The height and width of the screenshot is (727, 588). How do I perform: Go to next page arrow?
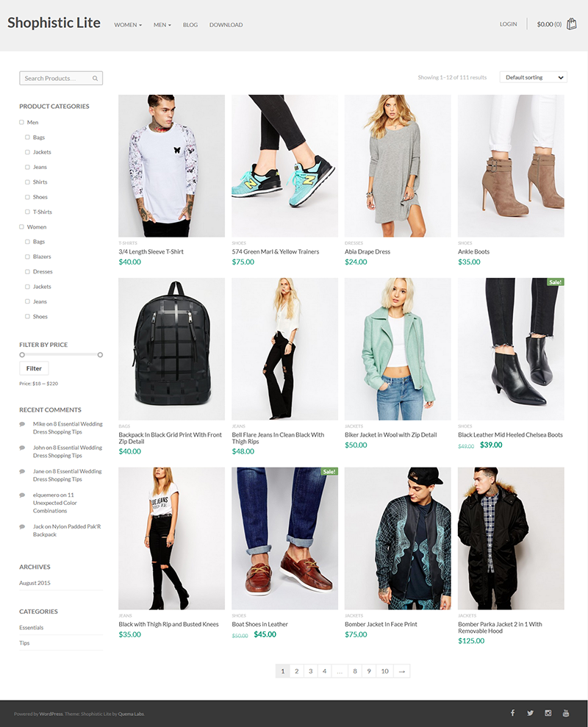tap(401, 671)
